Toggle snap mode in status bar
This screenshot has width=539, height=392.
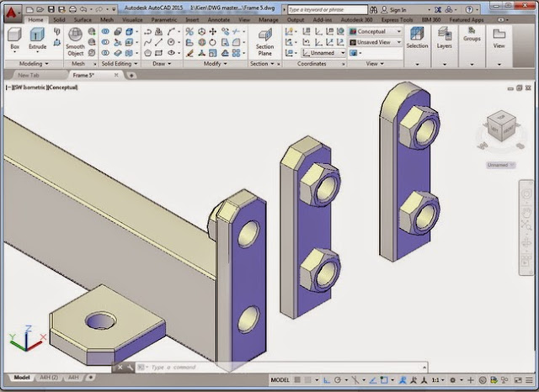(308, 380)
